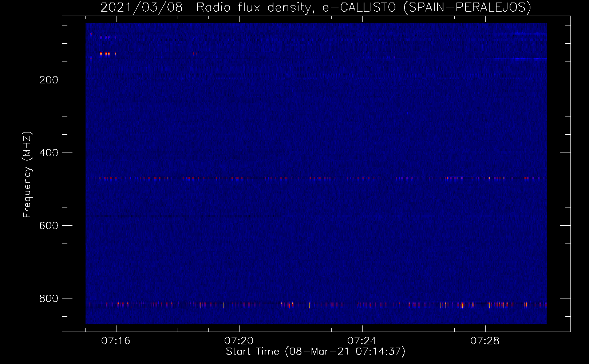589x364 pixels.
Task: Click the 07:24 time tick label
Action: (x=362, y=341)
